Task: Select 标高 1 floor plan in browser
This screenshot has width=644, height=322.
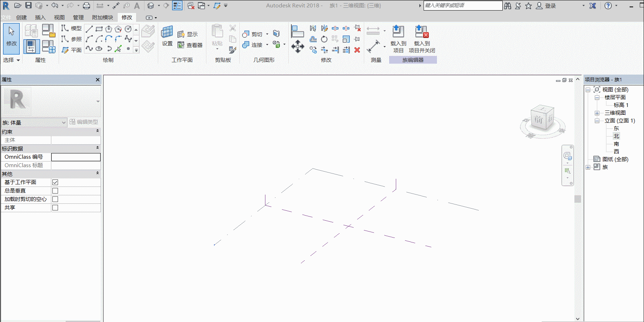Action: [621, 105]
